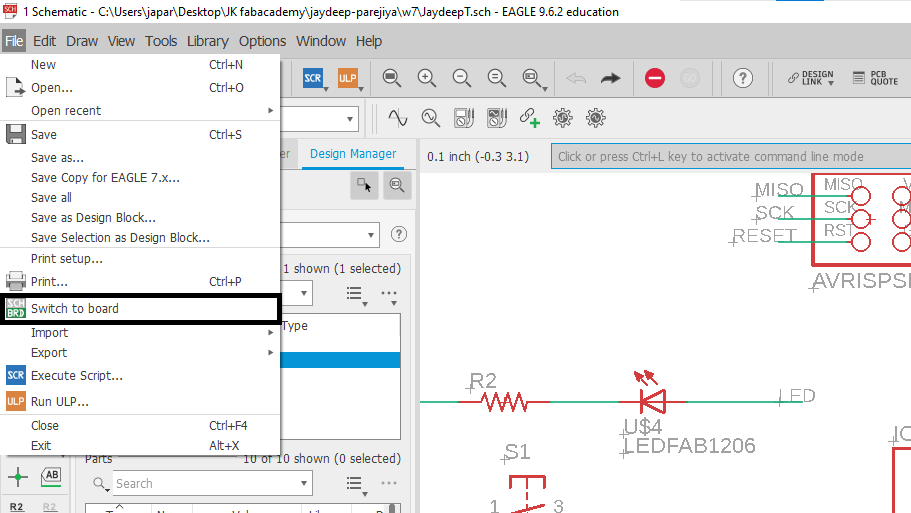Click the Print printer icon in menu

click(x=16, y=281)
